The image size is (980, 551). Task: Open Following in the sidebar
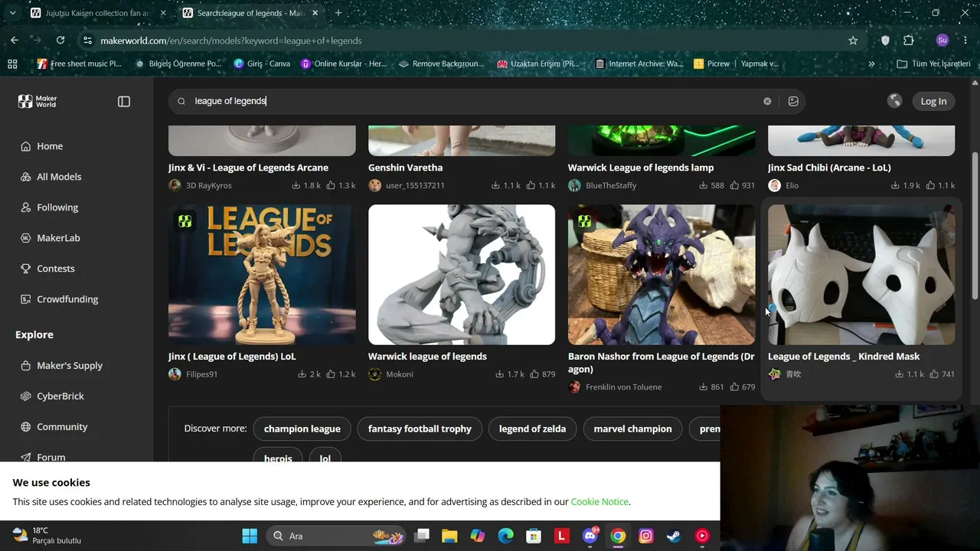click(x=57, y=207)
